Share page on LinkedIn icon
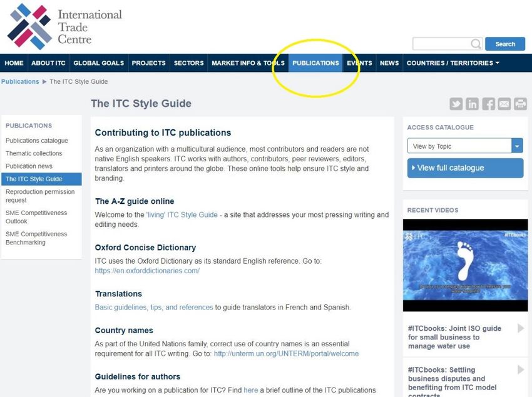532x397 pixels. pyautogui.click(x=472, y=104)
